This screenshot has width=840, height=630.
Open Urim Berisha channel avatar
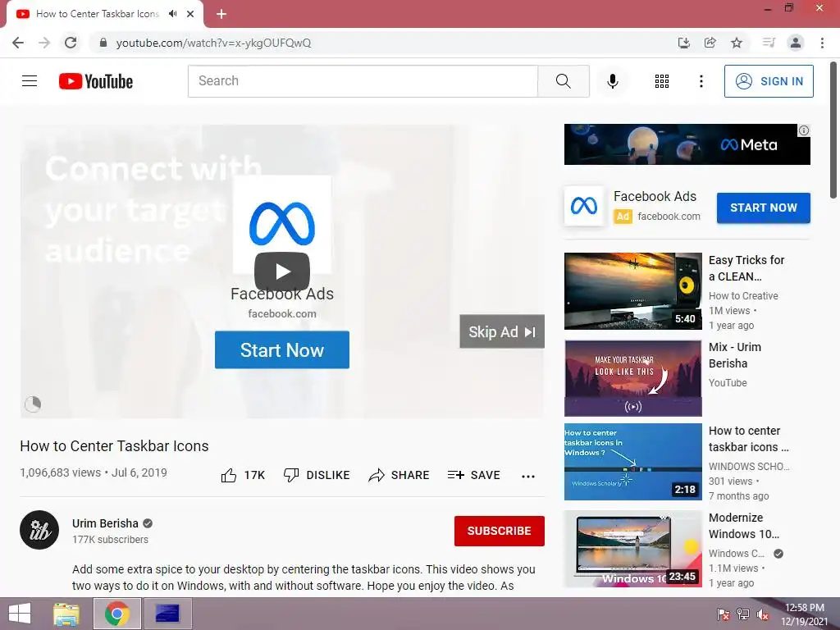[39, 530]
